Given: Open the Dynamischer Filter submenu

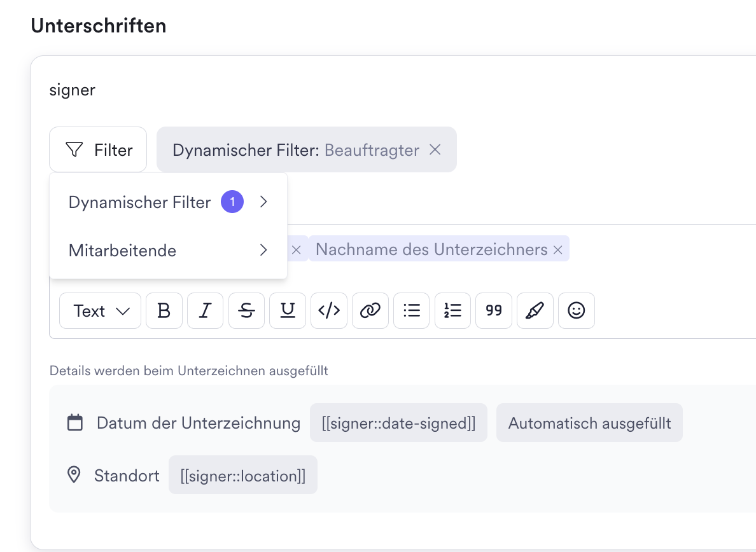Looking at the screenshot, I should coord(168,202).
